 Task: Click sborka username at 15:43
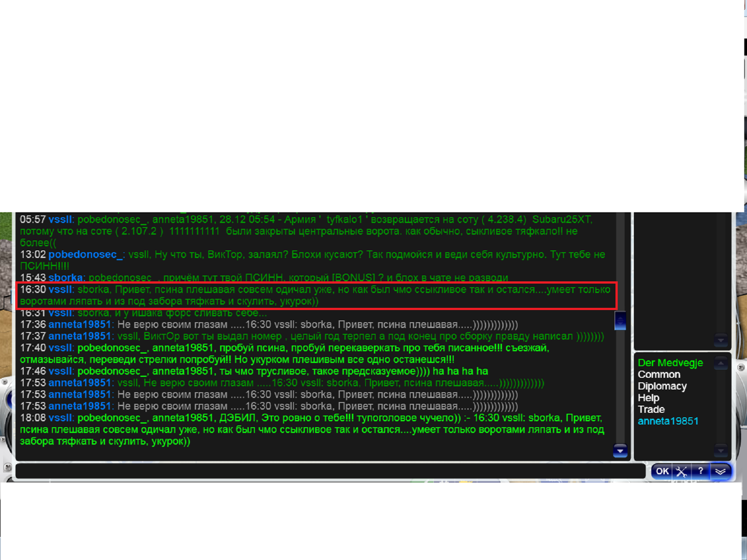tap(66, 278)
